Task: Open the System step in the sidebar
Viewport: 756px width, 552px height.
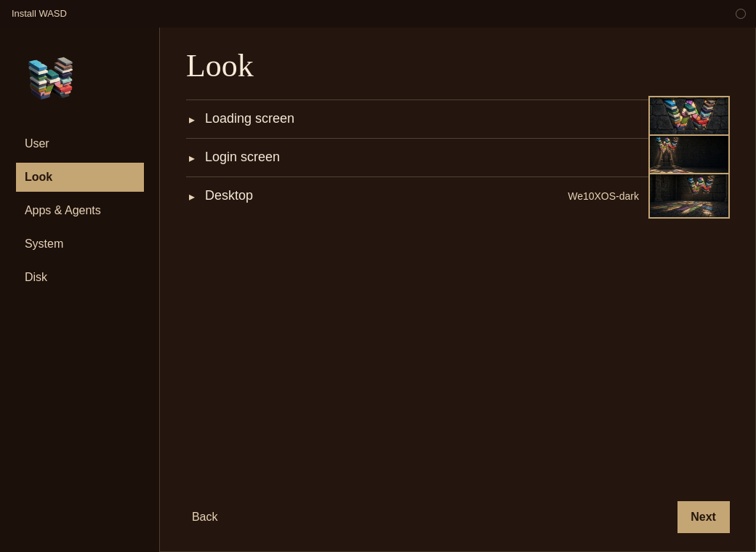Action: coord(80,244)
